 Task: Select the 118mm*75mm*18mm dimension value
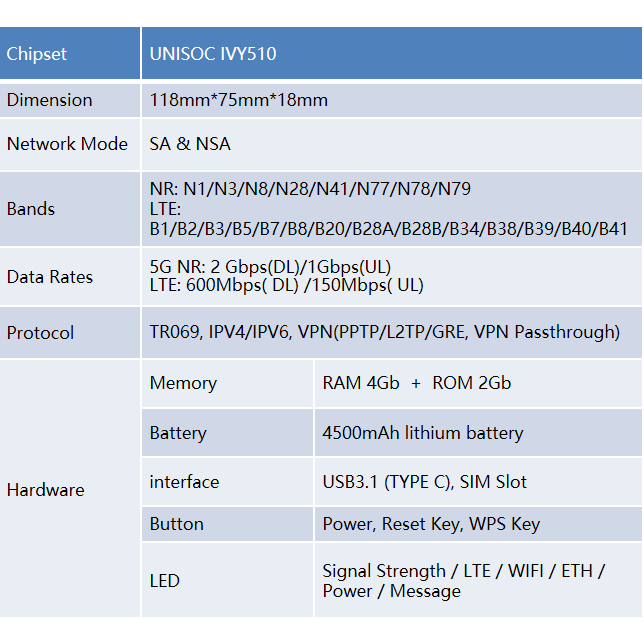[239, 100]
